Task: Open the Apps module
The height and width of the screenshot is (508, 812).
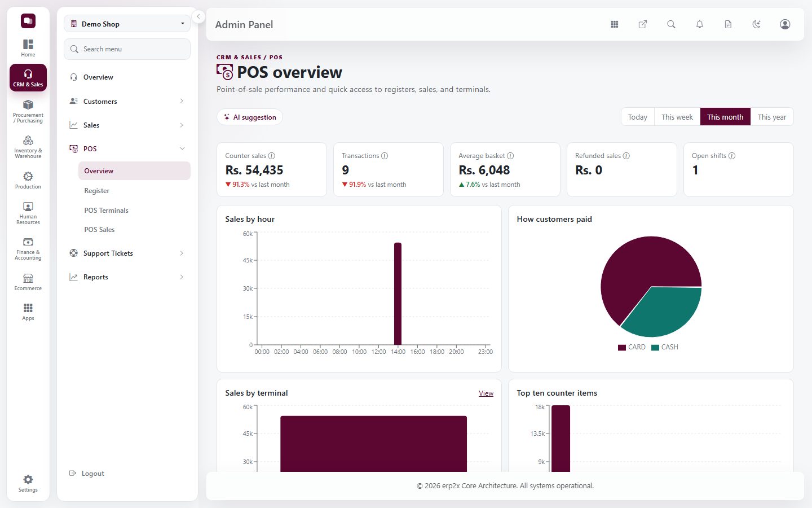Action: point(28,312)
